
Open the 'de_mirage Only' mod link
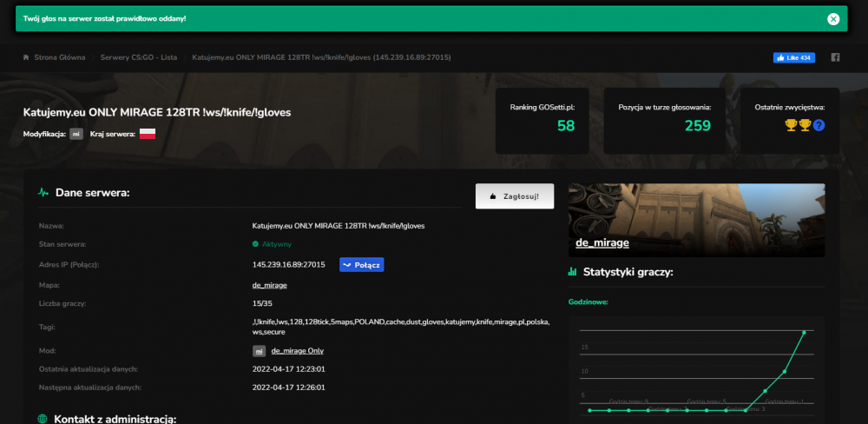click(x=297, y=351)
